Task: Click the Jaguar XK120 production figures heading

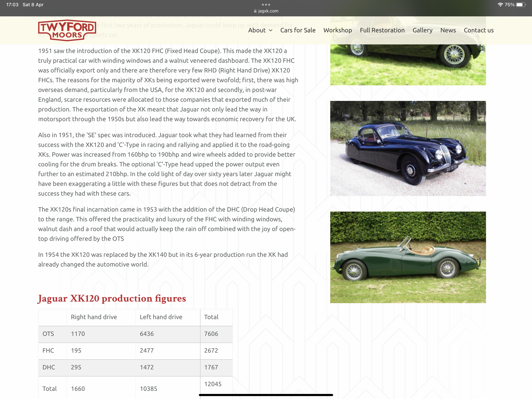Action: pos(112,298)
